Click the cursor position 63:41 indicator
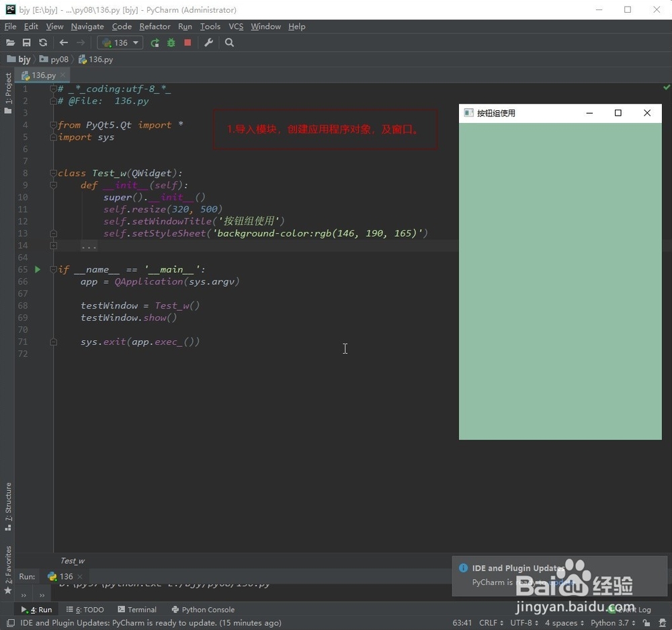Viewport: 672px width, 630px height. tap(462, 623)
